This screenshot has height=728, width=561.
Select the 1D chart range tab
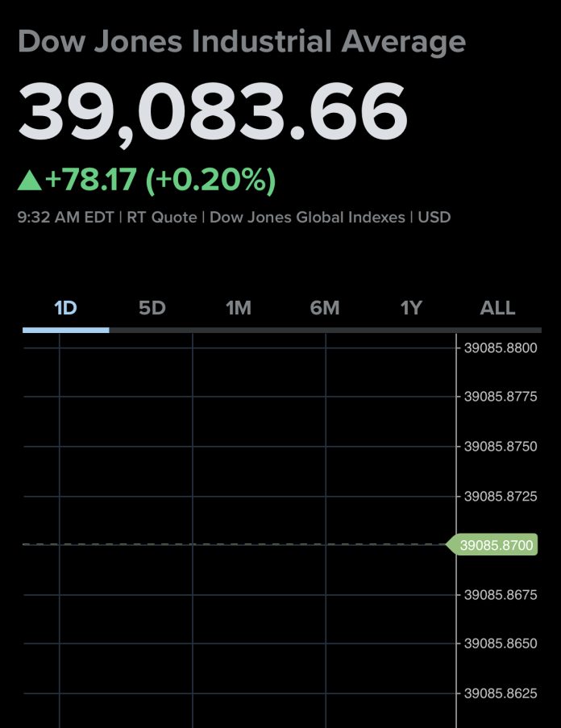pos(65,308)
